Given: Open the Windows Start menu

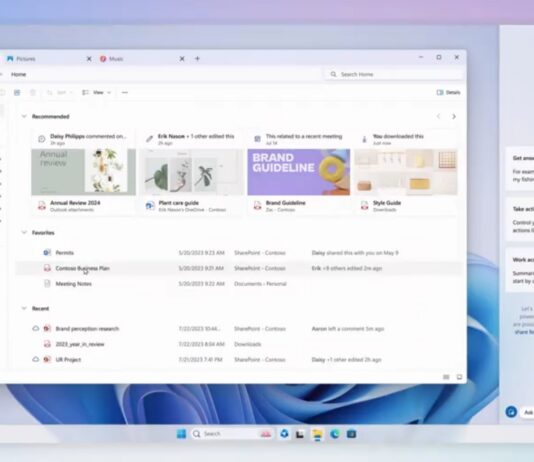Looking at the screenshot, I should coord(182,434).
